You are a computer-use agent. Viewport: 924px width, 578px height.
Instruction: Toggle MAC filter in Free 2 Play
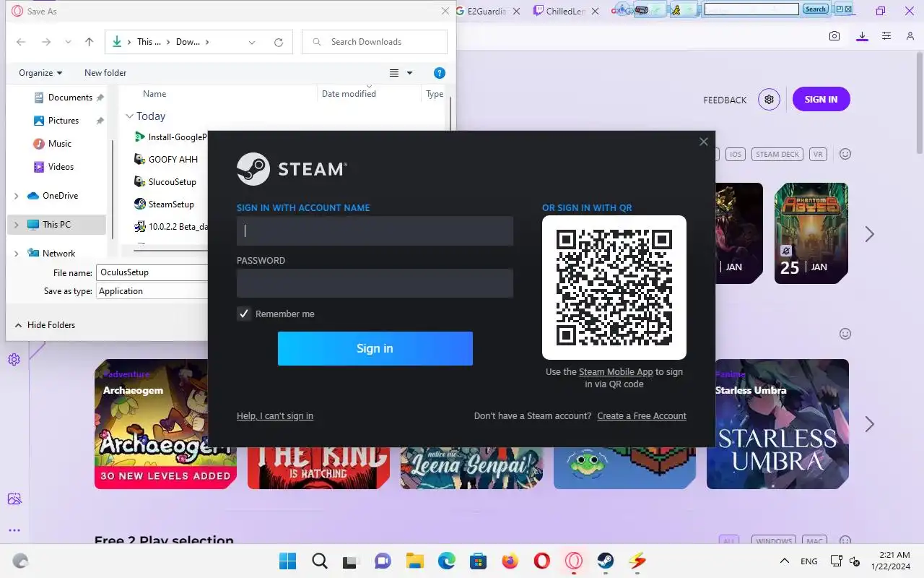tap(814, 540)
